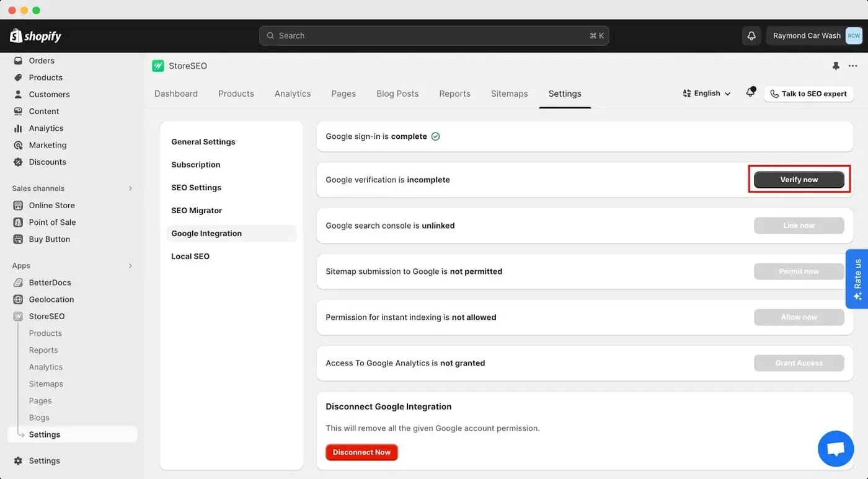Click the Online Store icon
The image size is (868, 479).
(18, 205)
